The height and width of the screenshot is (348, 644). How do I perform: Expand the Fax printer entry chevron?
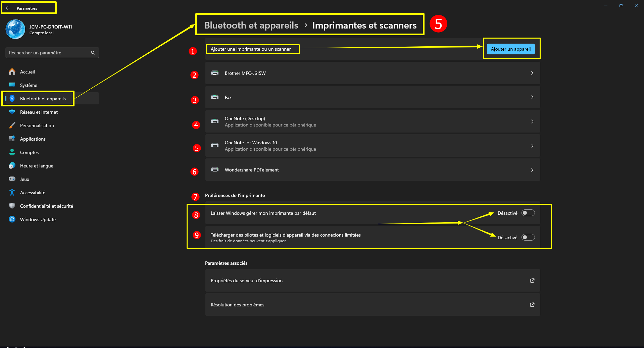coord(532,97)
